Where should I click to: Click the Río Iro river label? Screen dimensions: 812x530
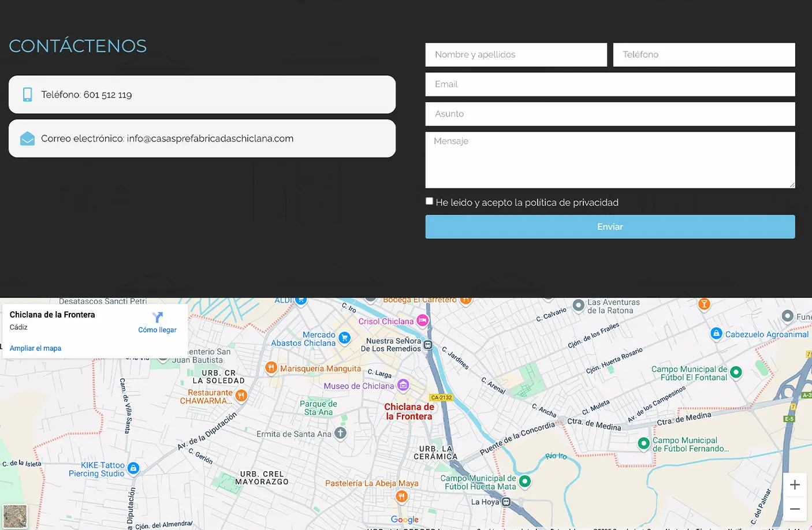click(556, 456)
